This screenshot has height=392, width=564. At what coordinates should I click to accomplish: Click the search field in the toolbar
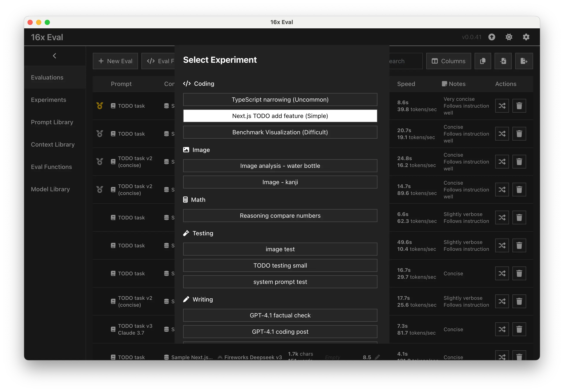(406, 61)
